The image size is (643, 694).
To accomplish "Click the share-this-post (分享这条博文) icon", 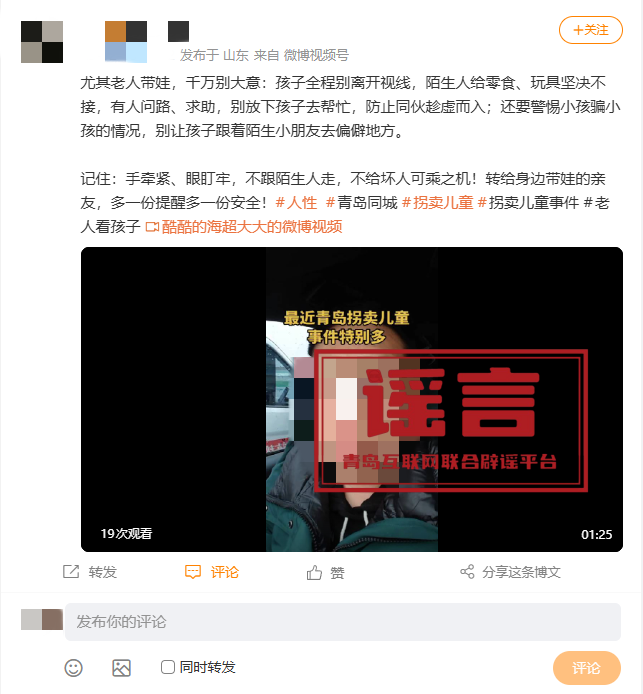I will click(x=467, y=571).
